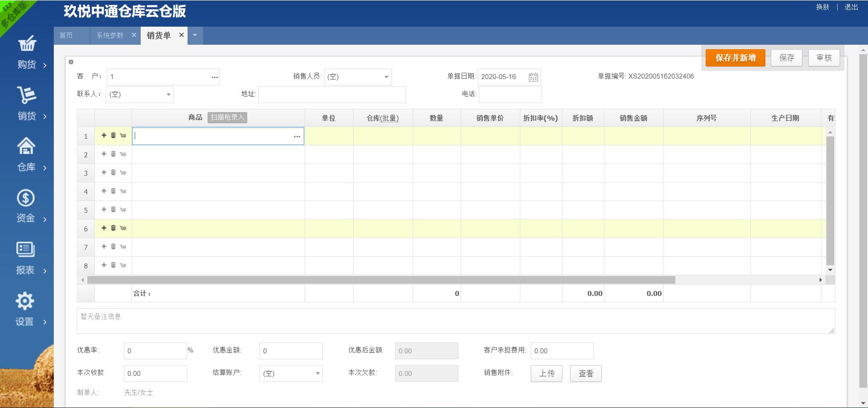The image size is (868, 408).
Task: Open the 仓库 warehouse sidebar icon
Action: coord(26,146)
